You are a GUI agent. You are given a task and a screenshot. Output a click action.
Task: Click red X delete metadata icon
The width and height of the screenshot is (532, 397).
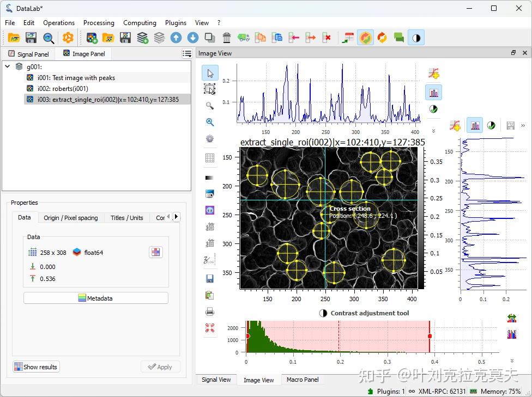tap(327, 38)
